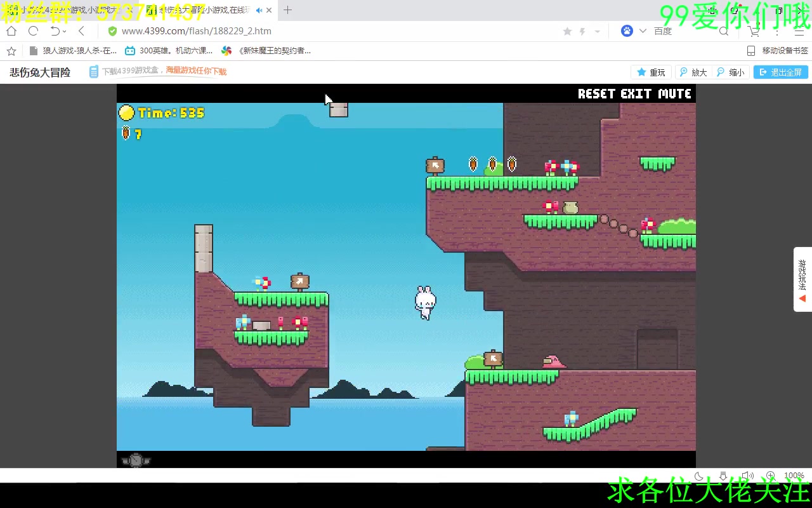This screenshot has height=508, width=812.
Task: Click the white rabbit character
Action: pyautogui.click(x=425, y=302)
